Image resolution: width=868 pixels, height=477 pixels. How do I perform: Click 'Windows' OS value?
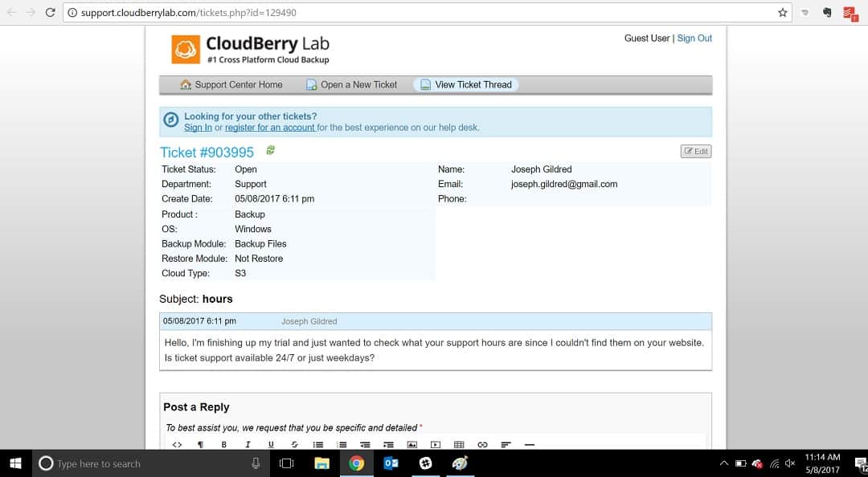[x=253, y=229]
